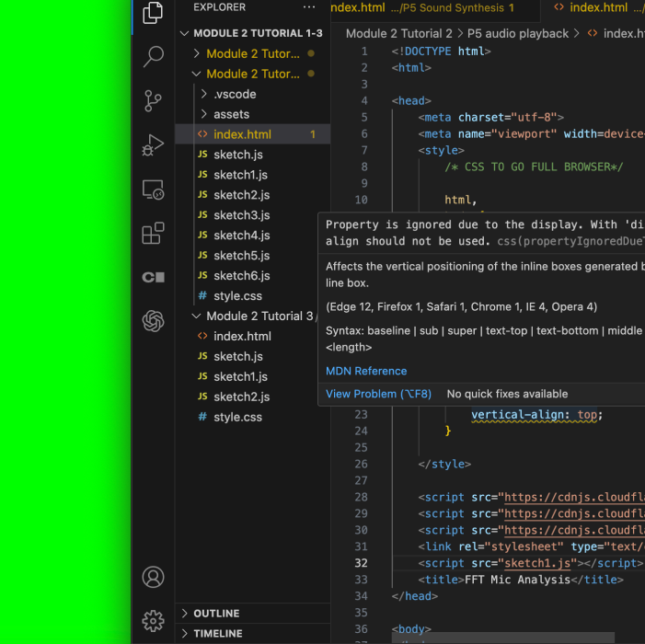Click the FFT Mic Analysis title text
This screenshot has height=644, width=645.
point(517,580)
